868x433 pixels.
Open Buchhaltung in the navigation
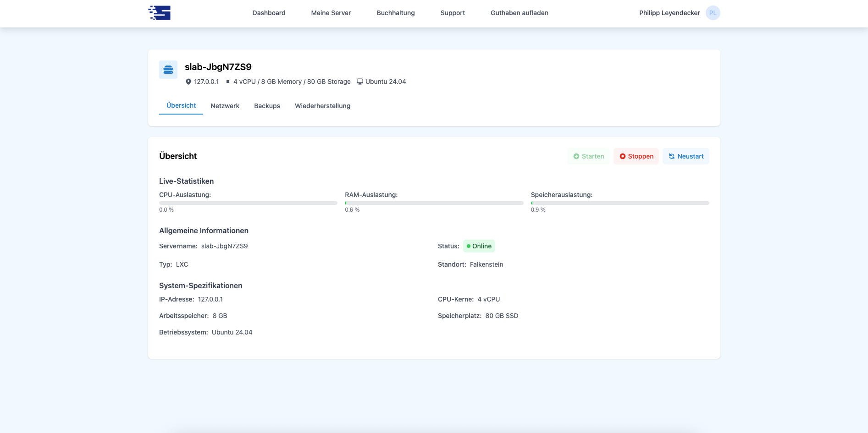coord(395,13)
